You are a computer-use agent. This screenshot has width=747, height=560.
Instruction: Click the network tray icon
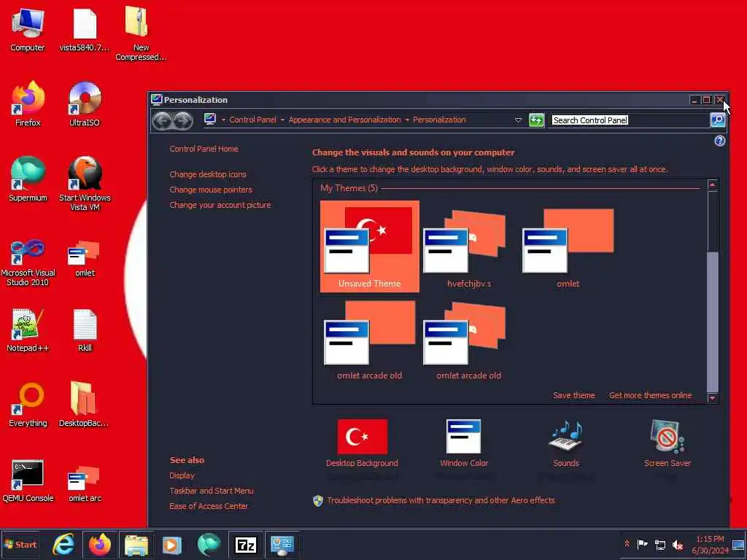pyautogui.click(x=659, y=545)
